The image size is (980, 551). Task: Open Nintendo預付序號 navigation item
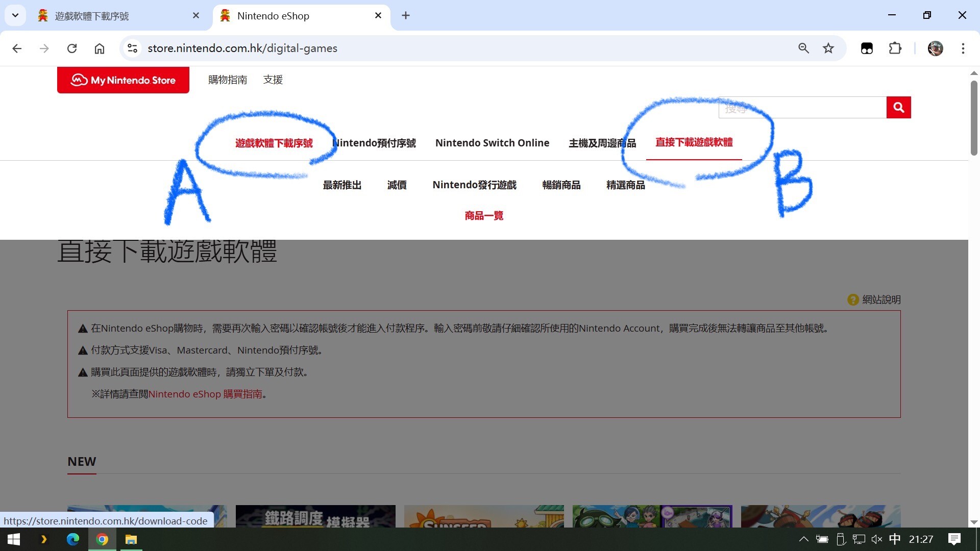click(x=374, y=143)
